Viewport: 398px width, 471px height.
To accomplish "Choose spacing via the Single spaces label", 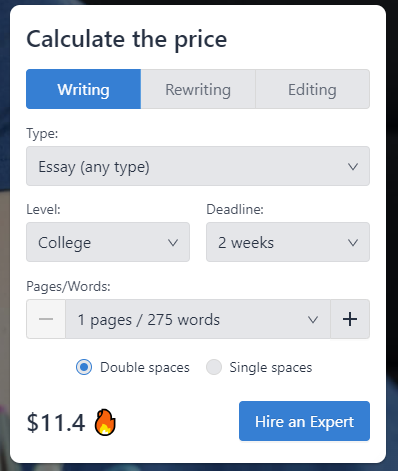I will click(271, 367).
